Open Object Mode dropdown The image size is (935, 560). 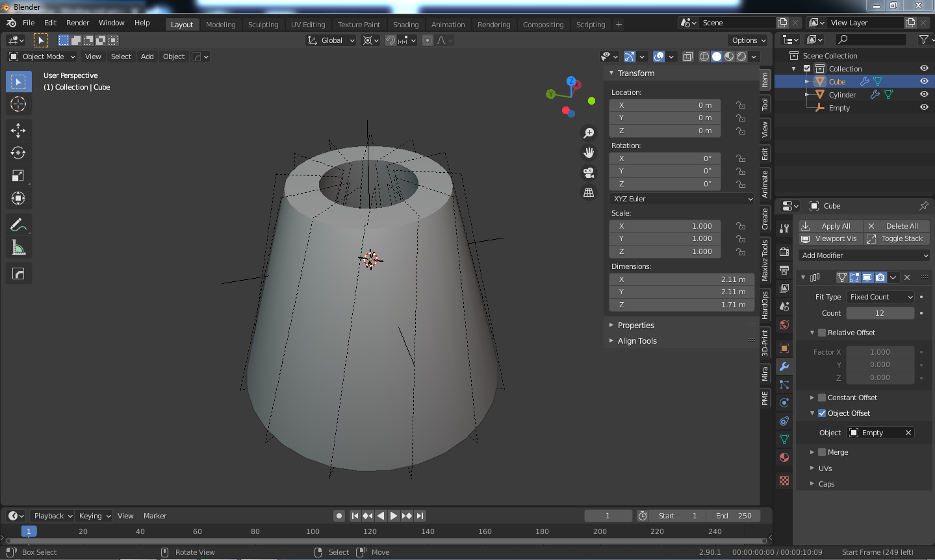click(42, 57)
